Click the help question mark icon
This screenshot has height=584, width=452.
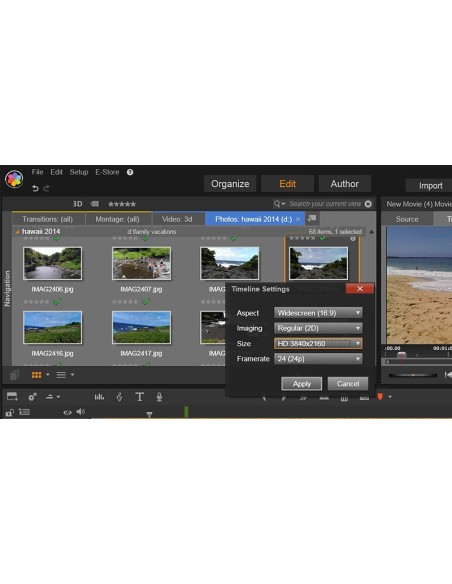coord(130,172)
